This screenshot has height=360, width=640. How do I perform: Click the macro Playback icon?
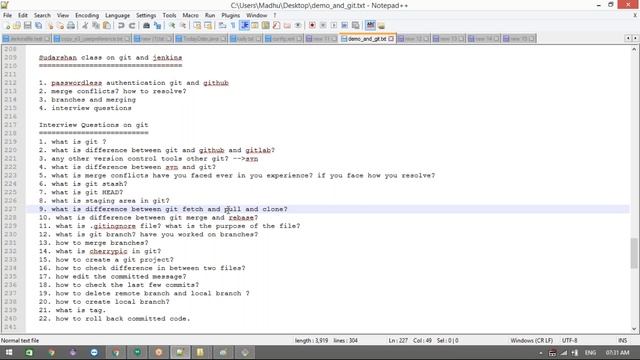pyautogui.click(x=333, y=25)
